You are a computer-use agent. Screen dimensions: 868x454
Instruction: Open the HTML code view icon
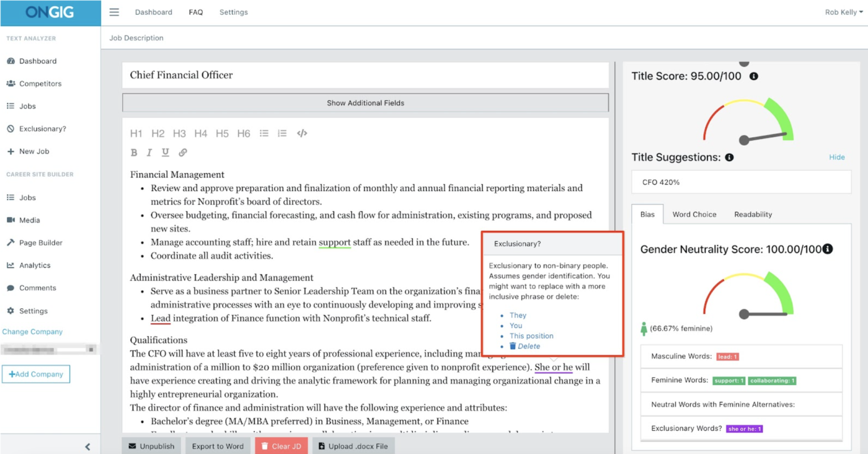pos(301,133)
